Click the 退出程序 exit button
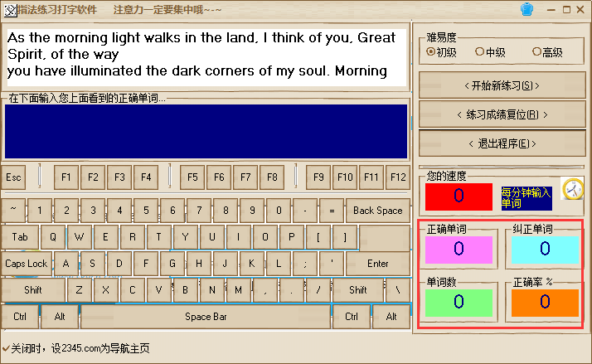This screenshot has width=592, height=364. pos(498,143)
